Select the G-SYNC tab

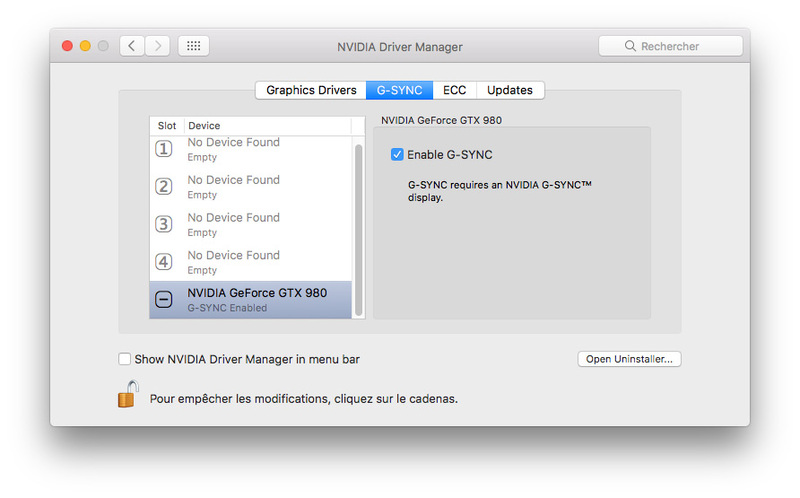[399, 90]
